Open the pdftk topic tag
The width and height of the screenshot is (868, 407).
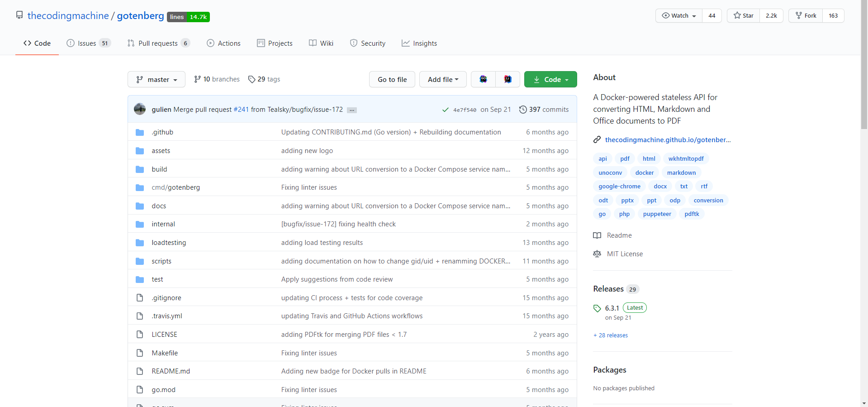692,214
